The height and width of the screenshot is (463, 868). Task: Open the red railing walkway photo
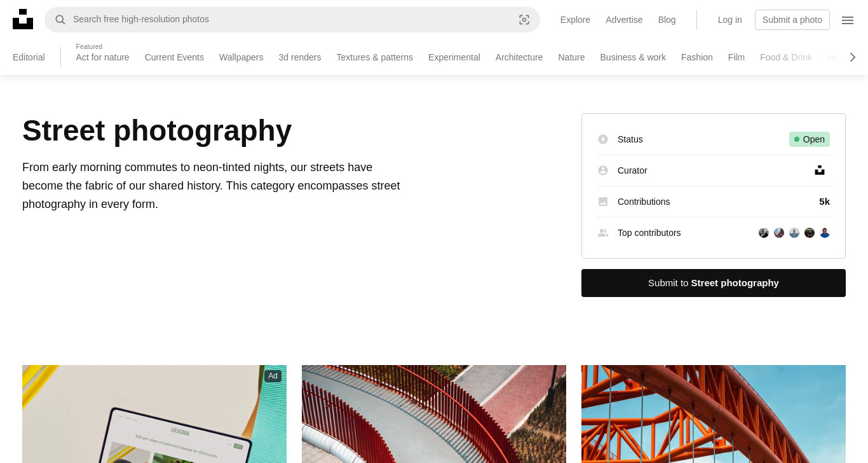click(x=434, y=414)
